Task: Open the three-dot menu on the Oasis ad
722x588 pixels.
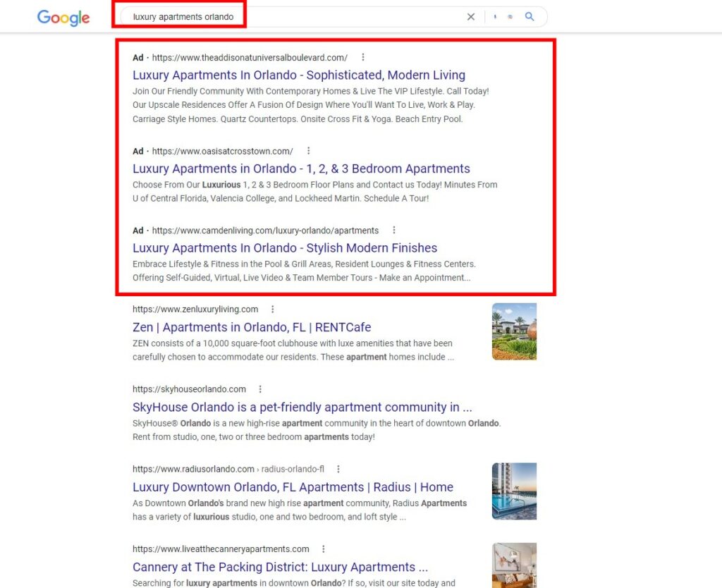Action: coord(308,150)
